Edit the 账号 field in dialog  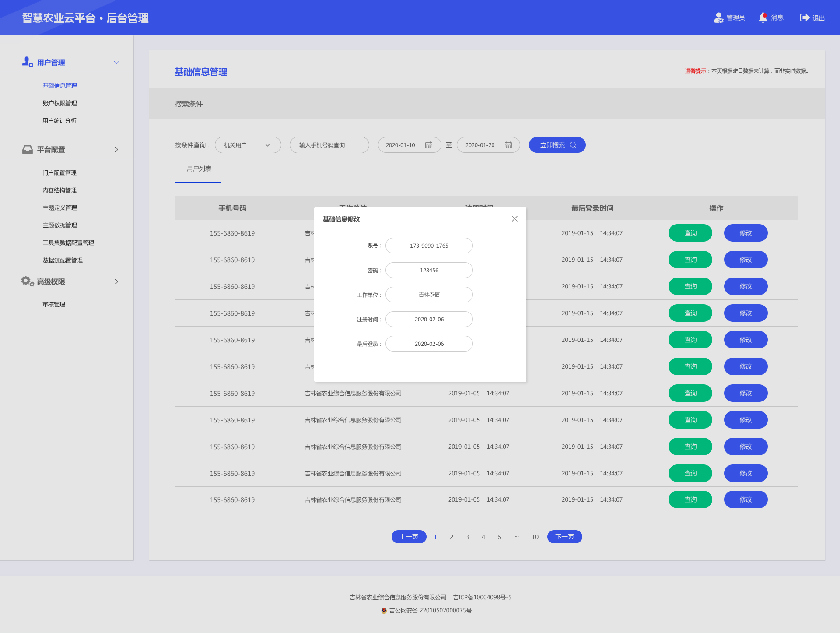(429, 246)
